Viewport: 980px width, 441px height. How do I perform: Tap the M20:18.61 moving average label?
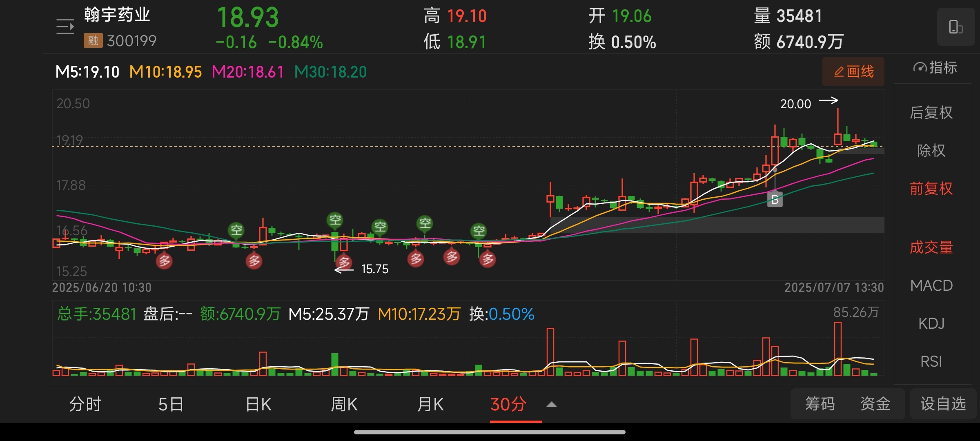tap(248, 72)
